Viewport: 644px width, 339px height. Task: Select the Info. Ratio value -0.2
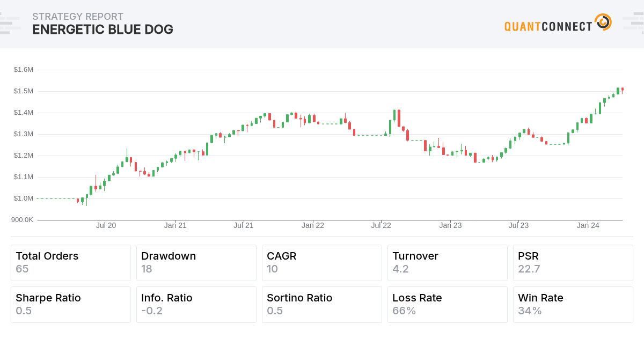pos(152,311)
